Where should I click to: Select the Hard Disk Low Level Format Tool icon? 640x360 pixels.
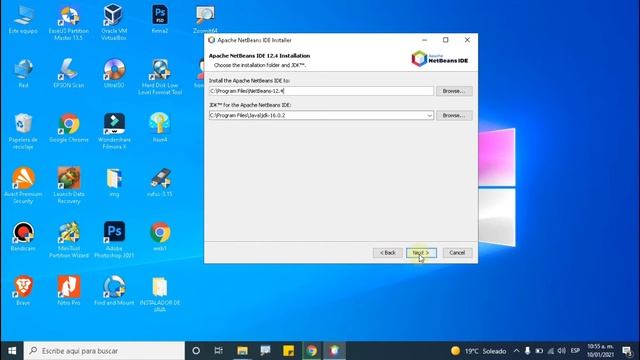(160, 77)
